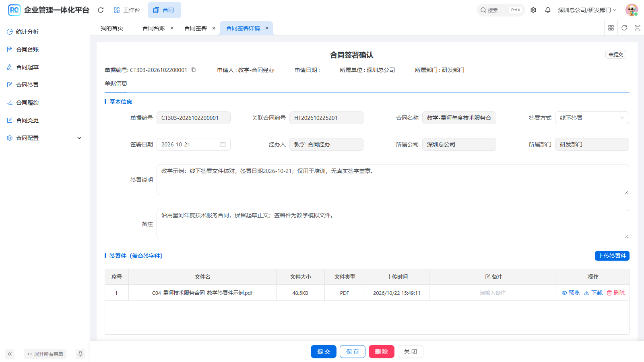Open the 深圳总公司/研发部门 organization switcher
Screen dimensions: 644x362
[x=587, y=10]
